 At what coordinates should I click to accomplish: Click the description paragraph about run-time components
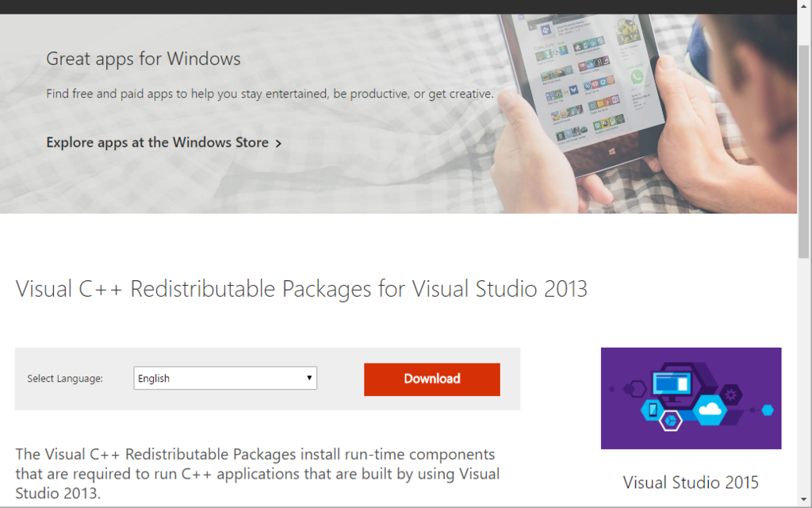click(x=258, y=473)
